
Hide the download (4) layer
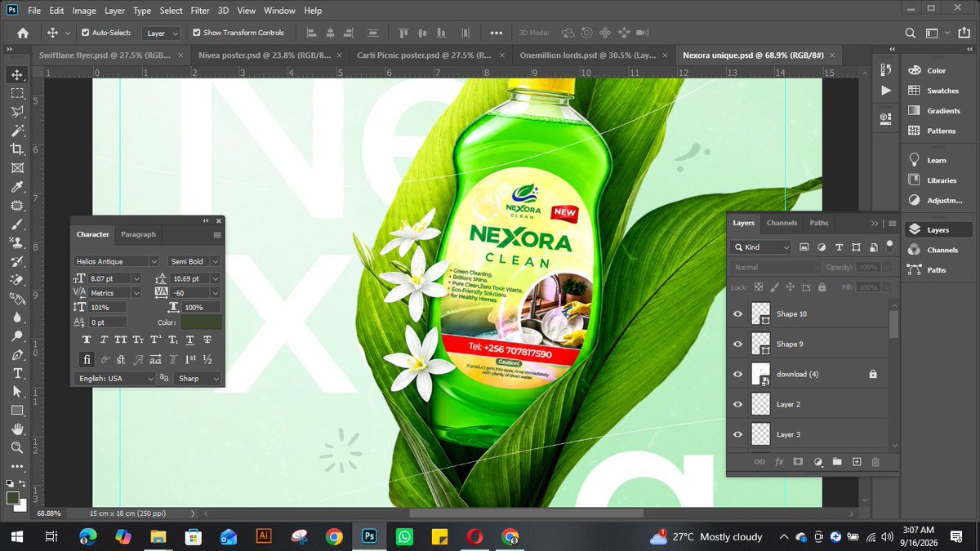tap(738, 374)
